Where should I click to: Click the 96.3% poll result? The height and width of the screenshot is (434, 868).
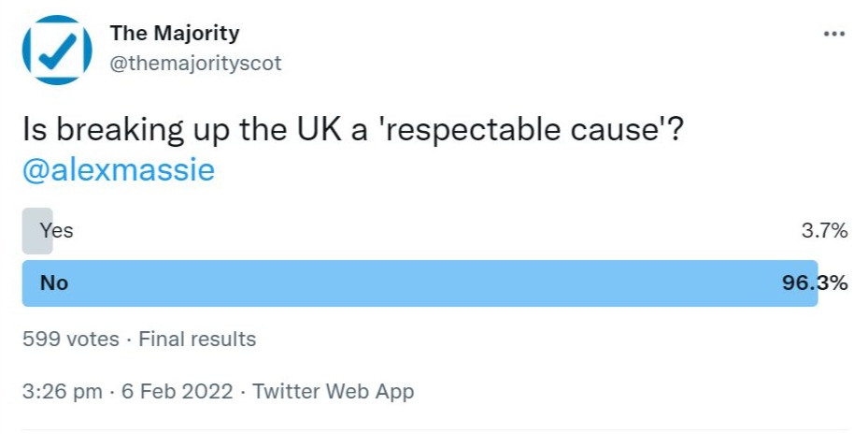click(815, 282)
